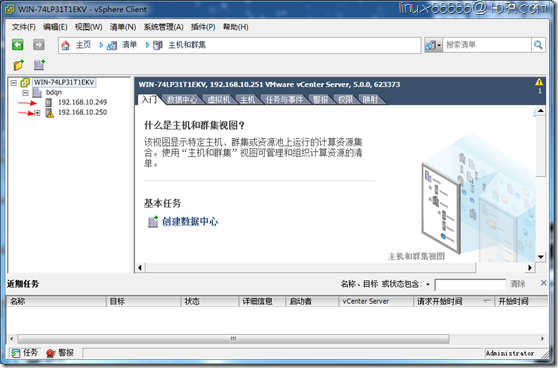Collapse the bdqn datacenter node
The height and width of the screenshot is (368, 558).
pyautogui.click(x=25, y=93)
